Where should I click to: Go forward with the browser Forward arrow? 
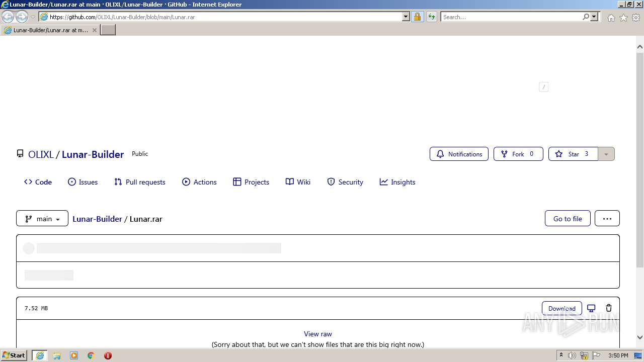22,17
